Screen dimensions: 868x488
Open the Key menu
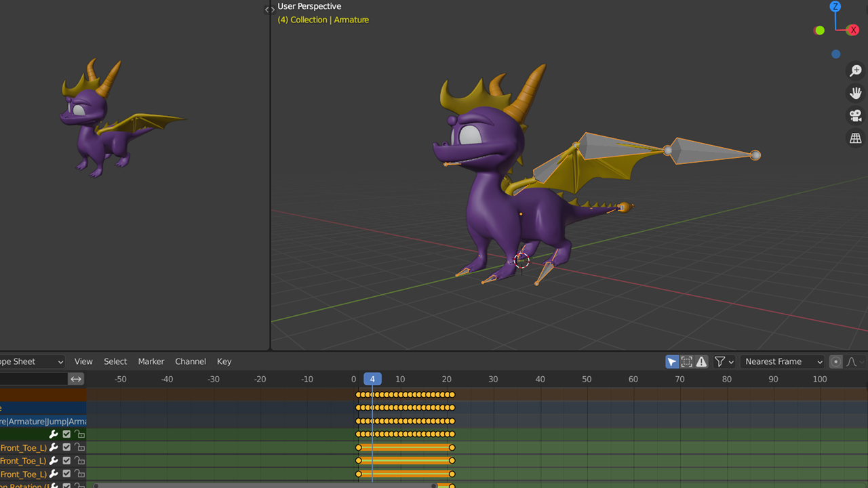pyautogui.click(x=224, y=361)
